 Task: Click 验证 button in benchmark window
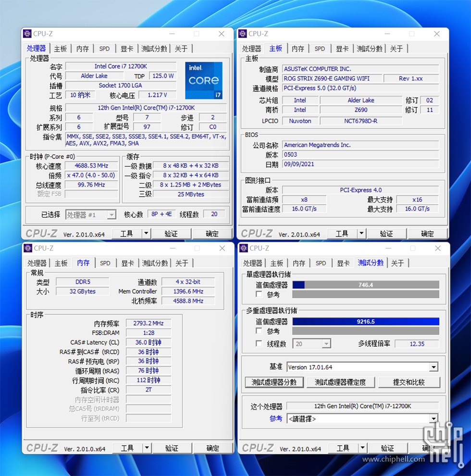pos(387,448)
